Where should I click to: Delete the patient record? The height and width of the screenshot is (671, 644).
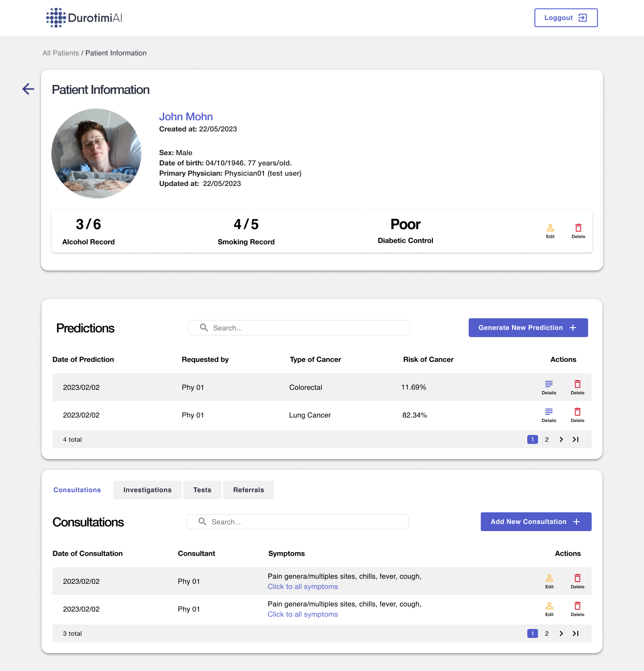[x=578, y=230]
